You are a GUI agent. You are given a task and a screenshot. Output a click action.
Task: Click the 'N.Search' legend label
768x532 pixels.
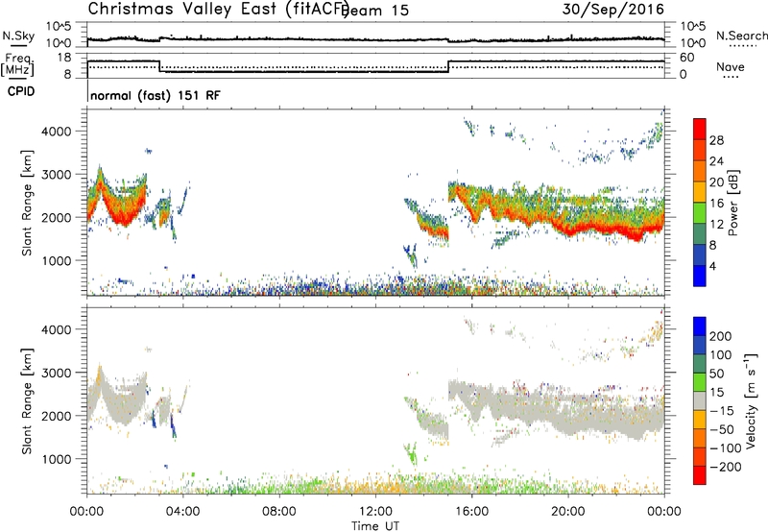tap(741, 36)
